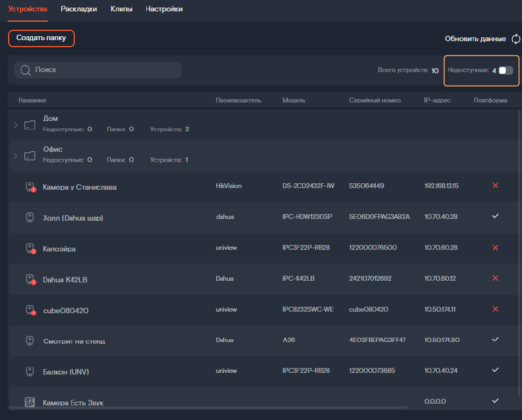Click platform checkmark in Холл (Dahua шар) row
This screenshot has height=420, width=522.
[x=495, y=216]
